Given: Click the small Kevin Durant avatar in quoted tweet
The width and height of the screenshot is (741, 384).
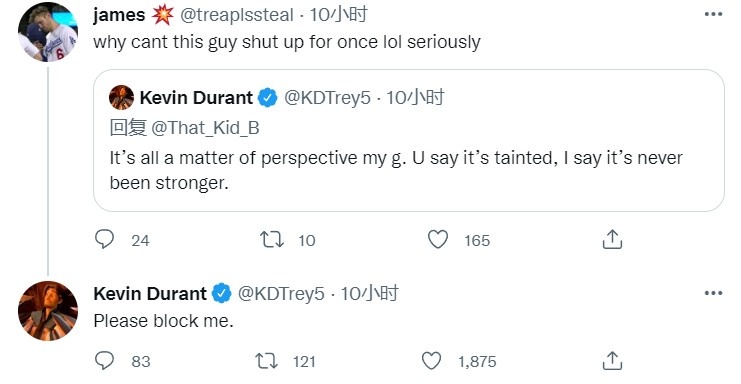Looking at the screenshot, I should point(121,97).
